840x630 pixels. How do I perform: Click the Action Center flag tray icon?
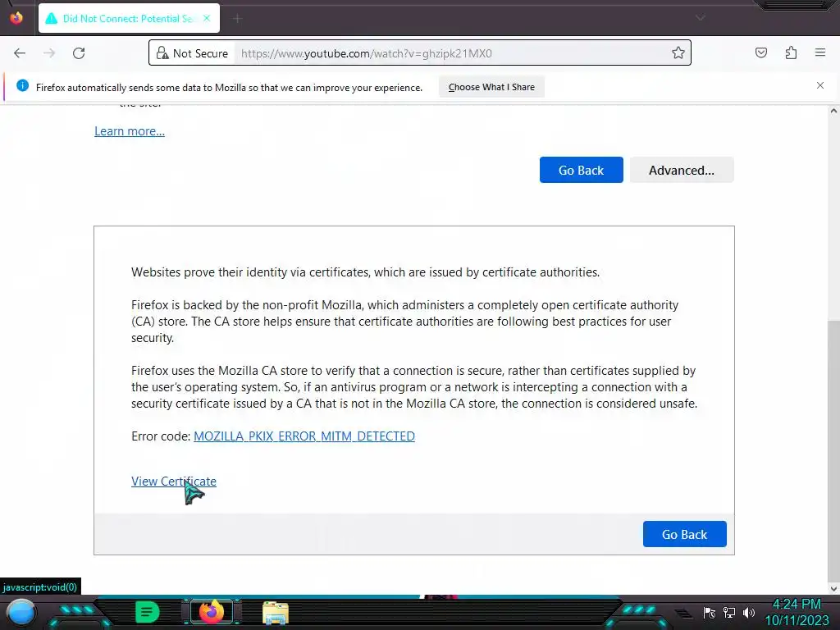coord(710,612)
